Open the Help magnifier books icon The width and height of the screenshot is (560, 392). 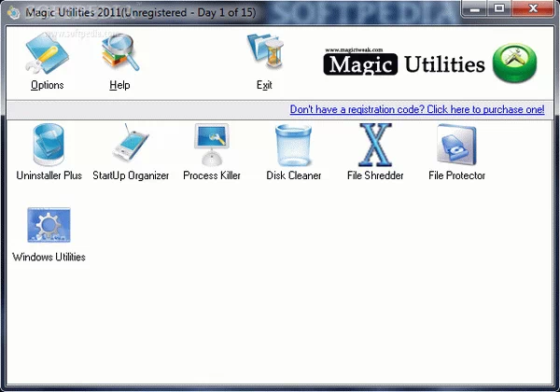120,52
